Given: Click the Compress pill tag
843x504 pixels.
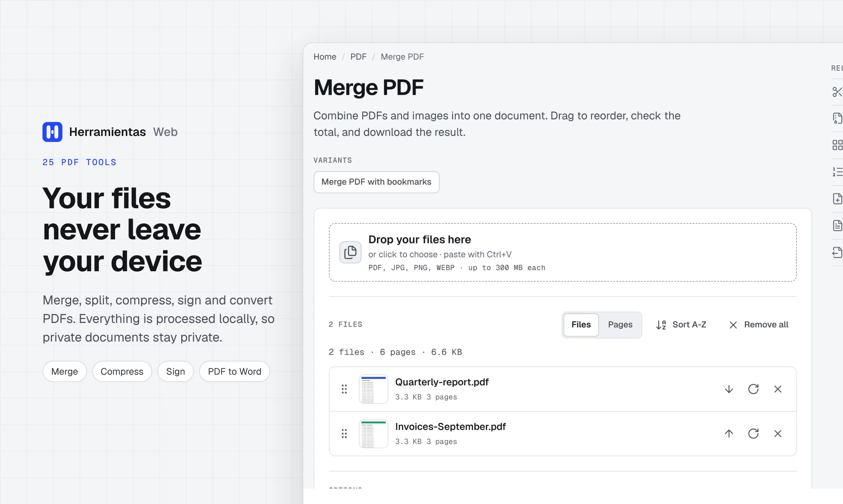Looking at the screenshot, I should (122, 371).
